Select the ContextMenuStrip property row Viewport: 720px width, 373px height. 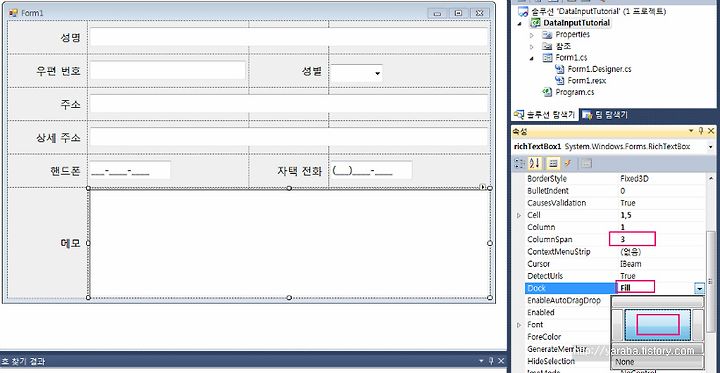point(615,252)
